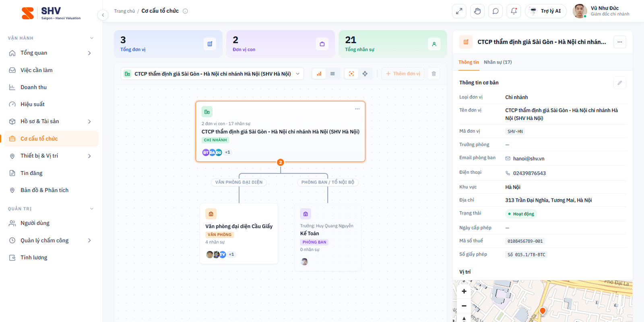Screen dimensions: 644x322
Task: Click the purple icon on Kế Toán card
Action: pos(305,214)
